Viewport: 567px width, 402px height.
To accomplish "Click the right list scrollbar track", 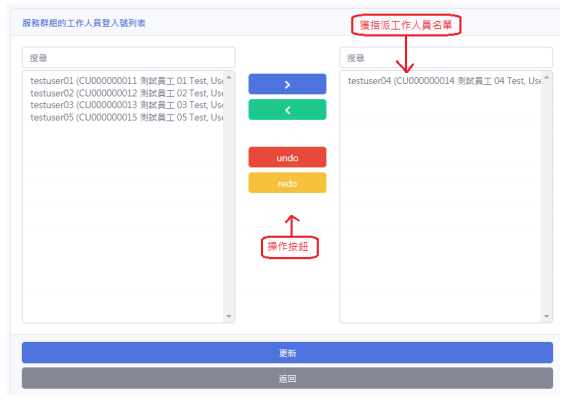I will coord(546,197).
